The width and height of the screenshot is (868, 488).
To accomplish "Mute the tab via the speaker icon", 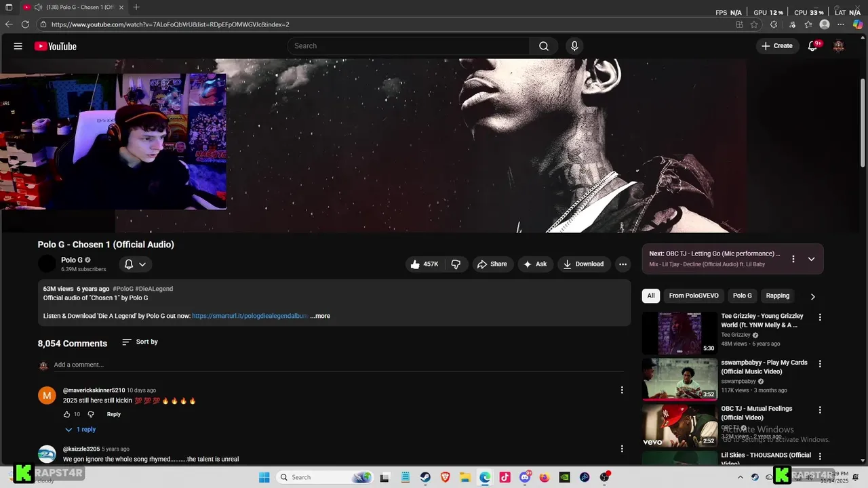I will point(38,7).
